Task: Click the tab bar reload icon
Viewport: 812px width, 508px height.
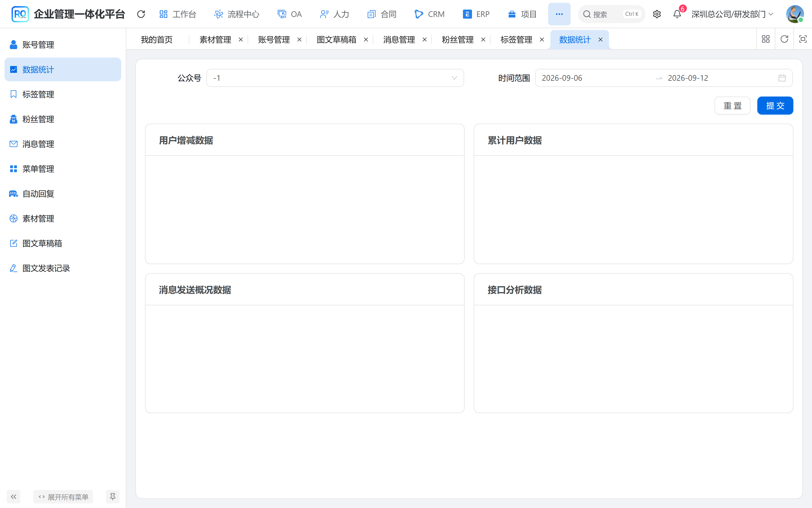Action: coord(784,39)
